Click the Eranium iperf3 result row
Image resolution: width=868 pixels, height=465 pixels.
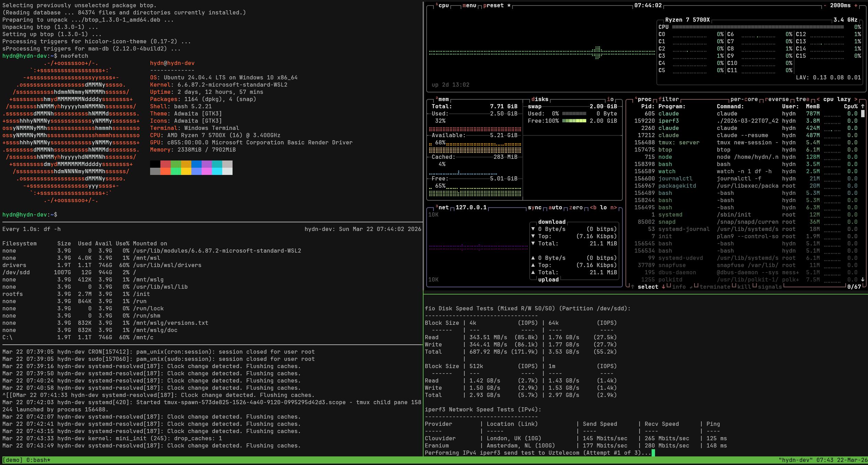click(x=576, y=446)
